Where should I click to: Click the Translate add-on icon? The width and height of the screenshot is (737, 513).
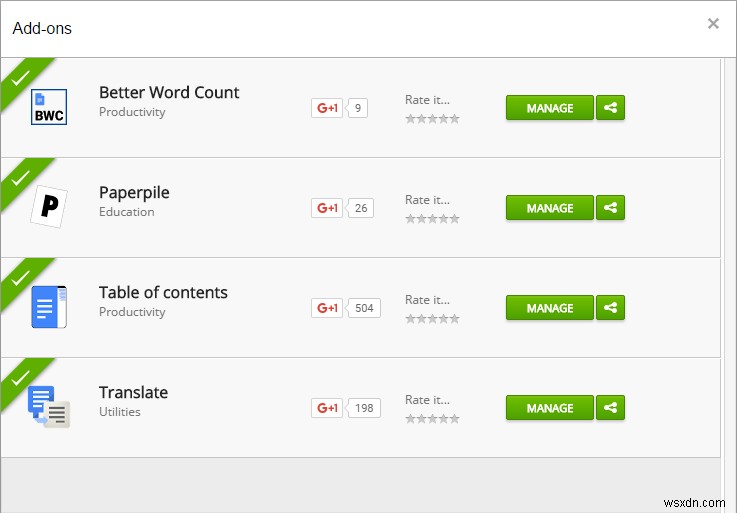(x=49, y=406)
